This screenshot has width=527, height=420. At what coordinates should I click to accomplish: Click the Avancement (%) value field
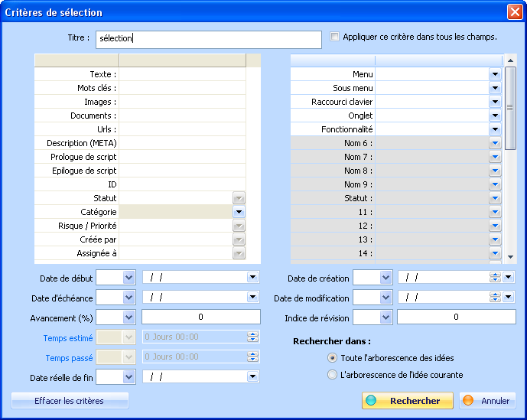201,317
